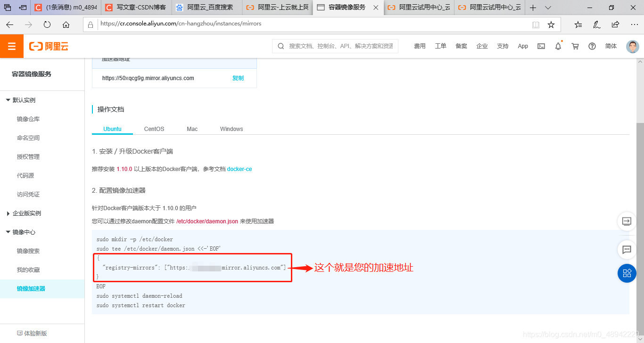Change language with 简体 selector

(x=611, y=46)
